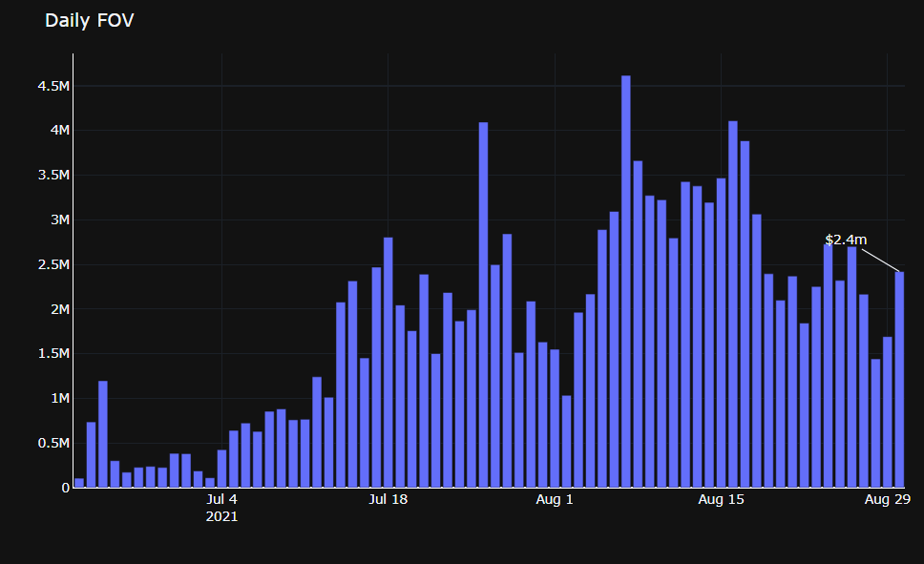Image resolution: width=924 pixels, height=564 pixels.
Task: Click the 3M y-axis label
Action: (x=60, y=219)
